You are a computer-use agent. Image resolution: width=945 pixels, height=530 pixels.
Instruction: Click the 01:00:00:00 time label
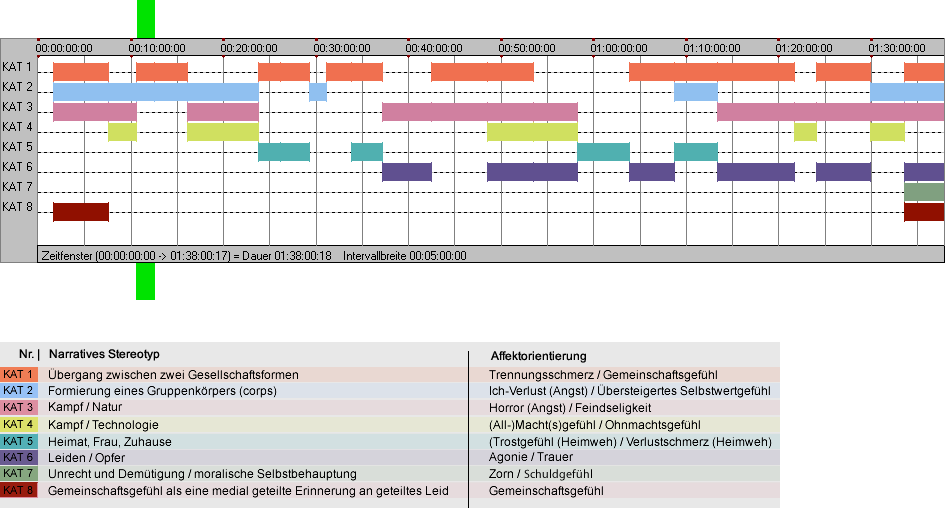[x=619, y=48]
